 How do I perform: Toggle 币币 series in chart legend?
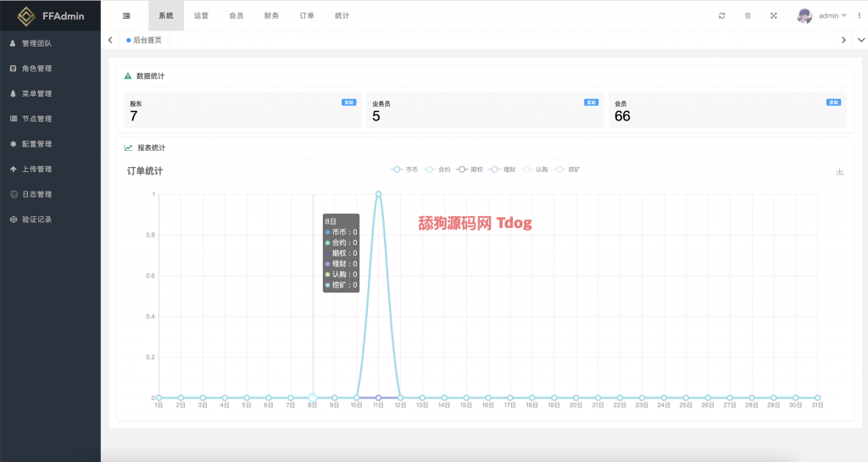405,170
